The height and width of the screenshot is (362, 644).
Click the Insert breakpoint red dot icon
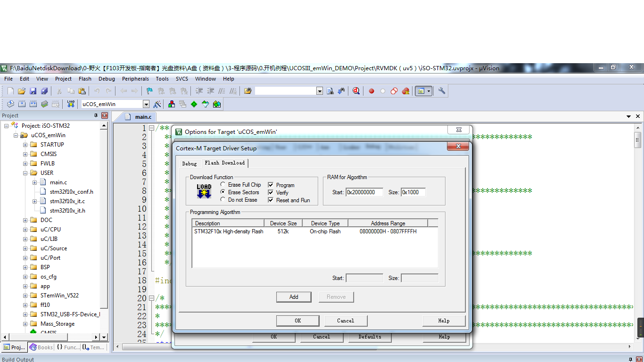(372, 91)
